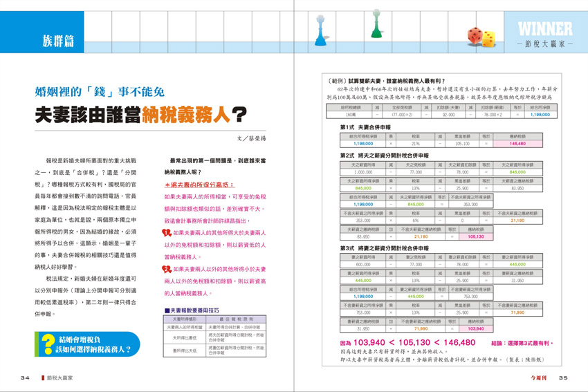Click the red die in the header
Screen dimensions: 588x392
click(x=475, y=35)
